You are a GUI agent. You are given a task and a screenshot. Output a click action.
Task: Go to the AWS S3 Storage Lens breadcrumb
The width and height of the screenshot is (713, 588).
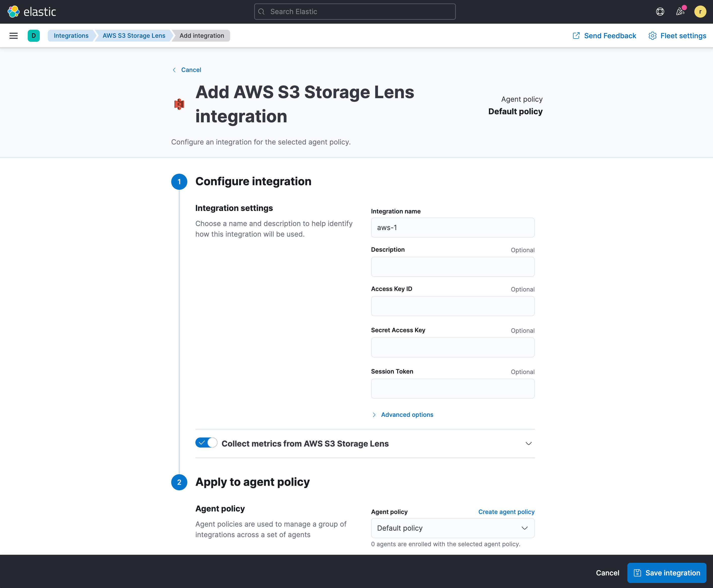134,35
